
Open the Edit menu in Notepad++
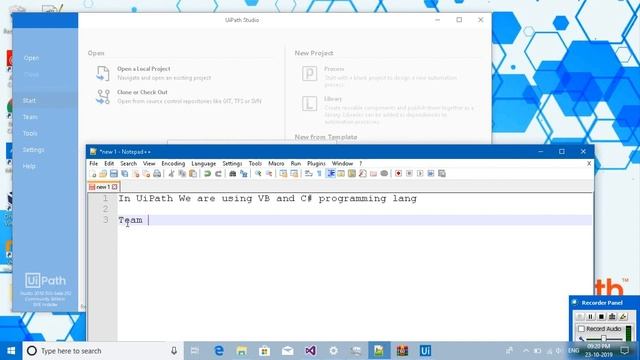[x=109, y=163]
